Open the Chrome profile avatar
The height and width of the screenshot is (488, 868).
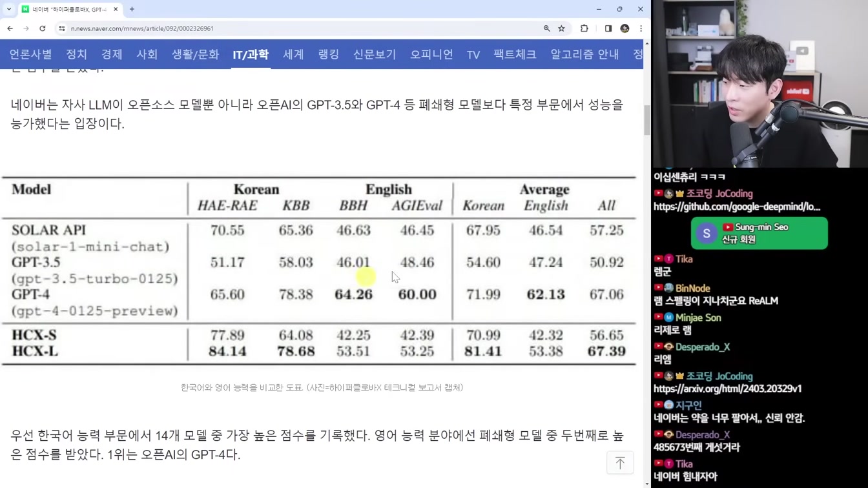pos(625,28)
